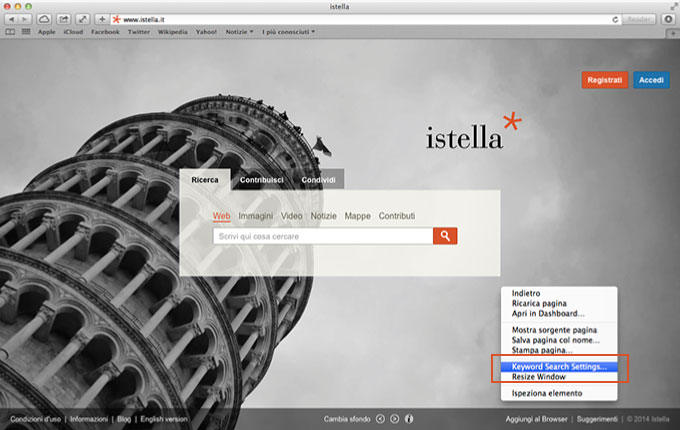
Task: Expand the Notizie bookmarks folder
Action: pos(239,32)
